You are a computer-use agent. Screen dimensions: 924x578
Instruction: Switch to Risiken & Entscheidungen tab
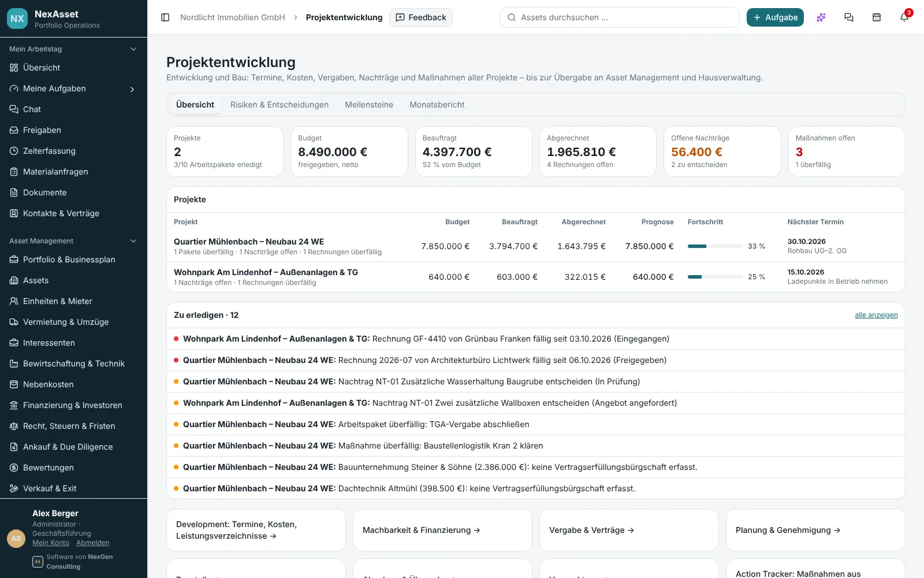[280, 105]
